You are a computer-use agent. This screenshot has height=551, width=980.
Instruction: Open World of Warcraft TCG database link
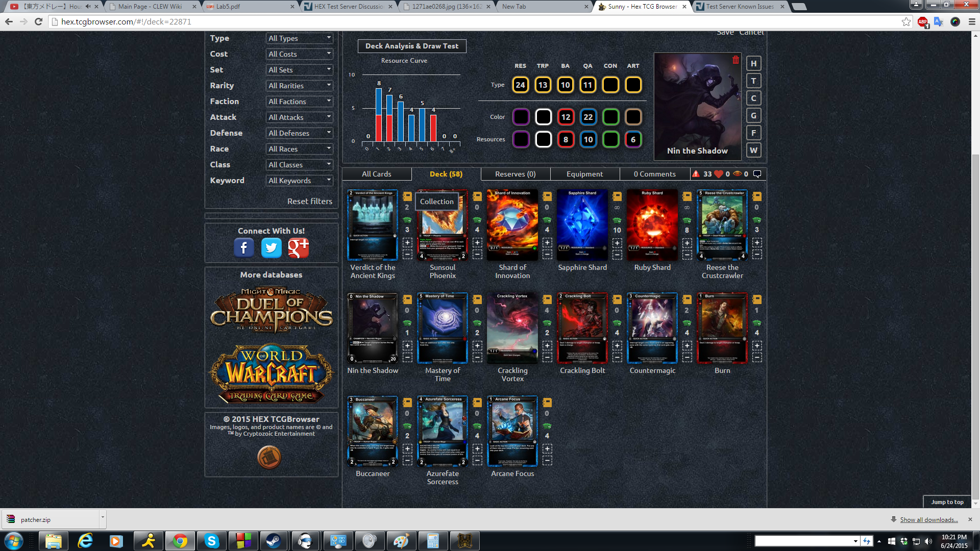tap(272, 374)
